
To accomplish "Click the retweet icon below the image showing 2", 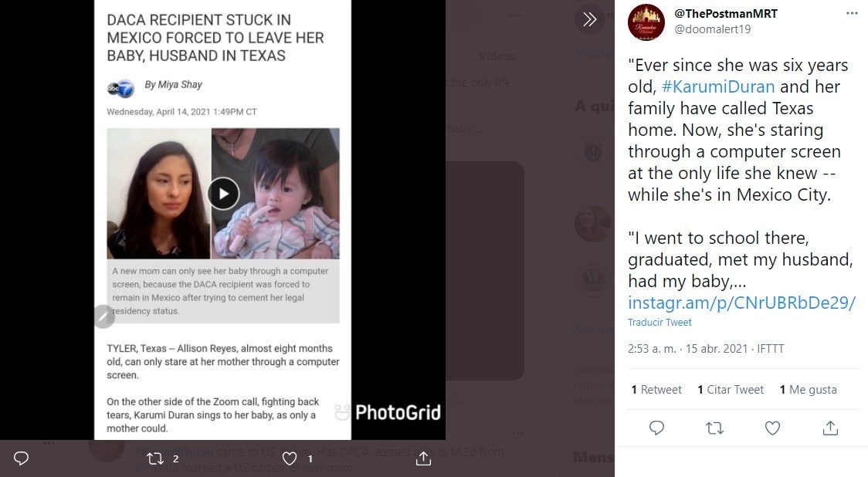I will point(155,458).
